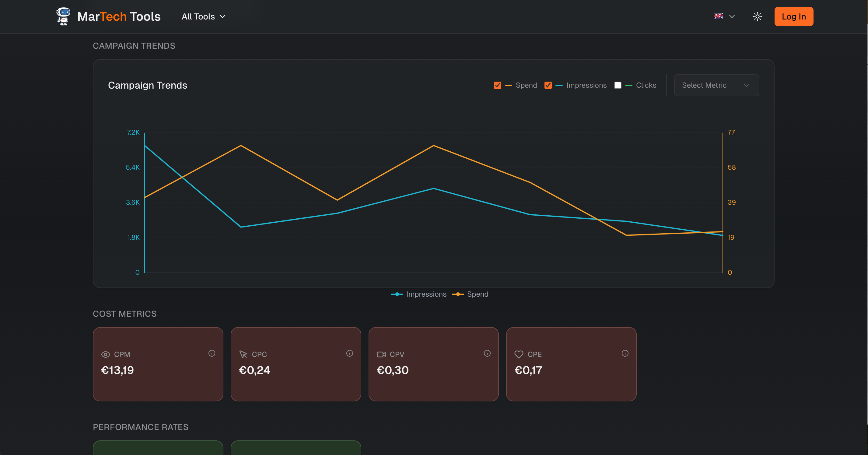Click the video camera icon on CPV card
This screenshot has height=455, width=868.
pos(381,354)
